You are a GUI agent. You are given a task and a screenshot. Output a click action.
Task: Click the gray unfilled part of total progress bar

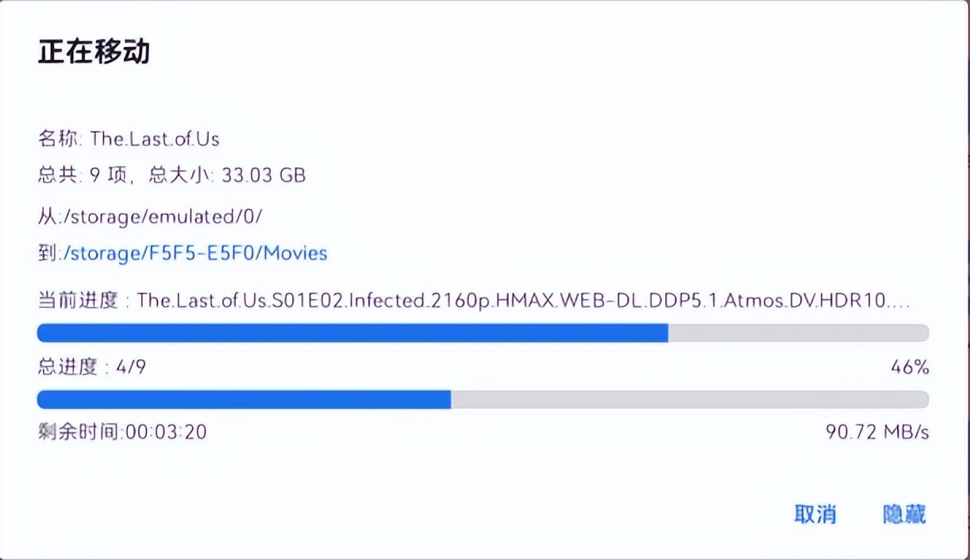[x=689, y=399]
